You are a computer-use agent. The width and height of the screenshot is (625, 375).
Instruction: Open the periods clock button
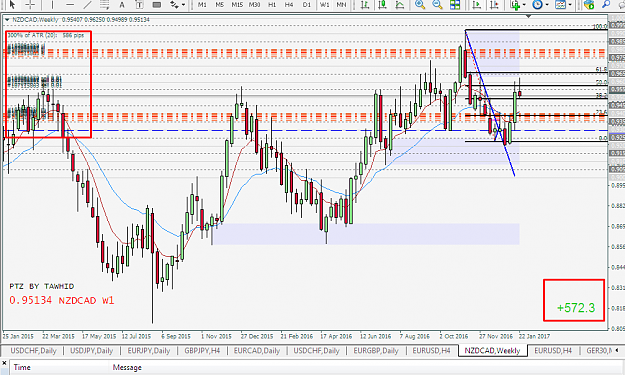538,4
